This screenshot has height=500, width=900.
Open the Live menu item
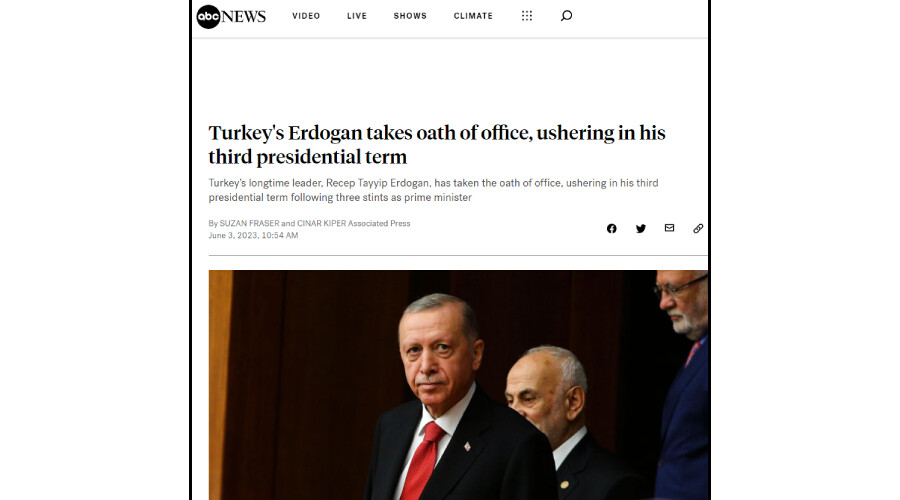(357, 16)
